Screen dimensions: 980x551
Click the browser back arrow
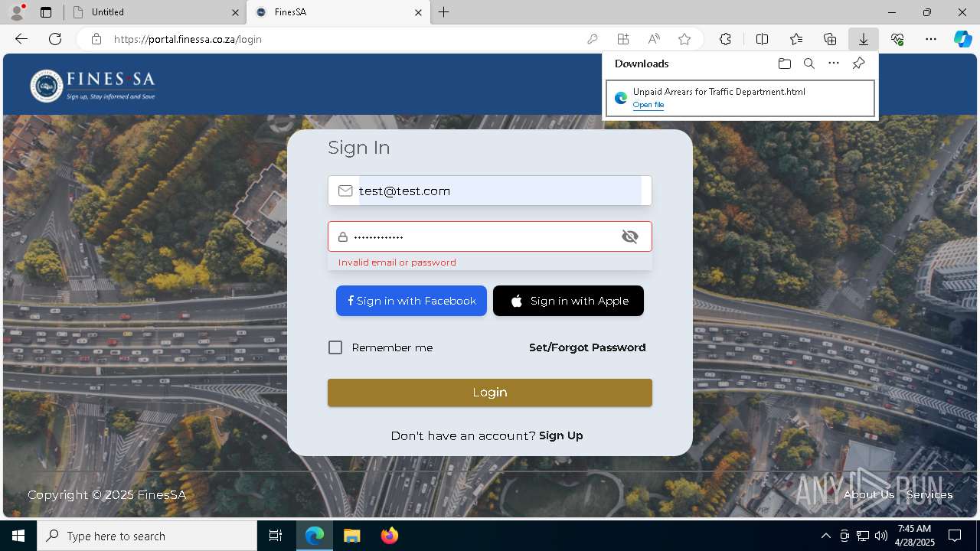pos(21,39)
